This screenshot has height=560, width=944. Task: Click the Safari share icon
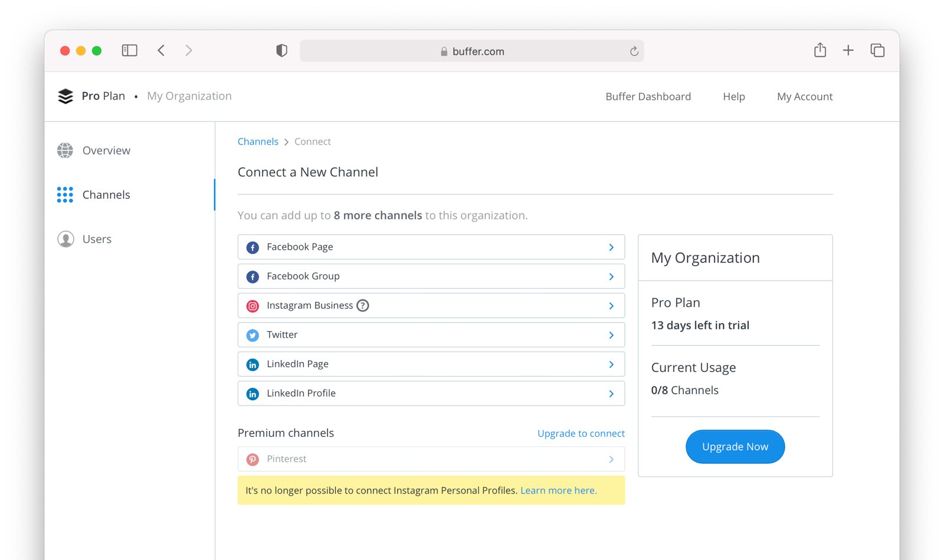click(820, 50)
